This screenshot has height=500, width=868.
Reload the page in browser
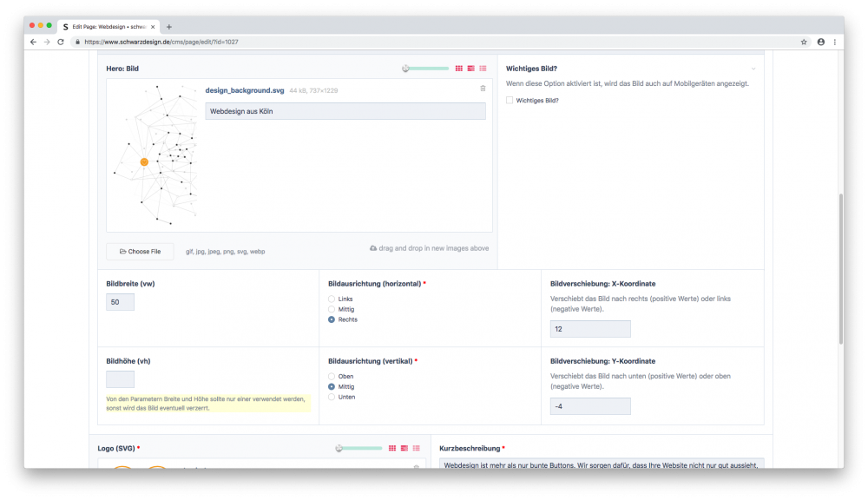[x=61, y=42]
